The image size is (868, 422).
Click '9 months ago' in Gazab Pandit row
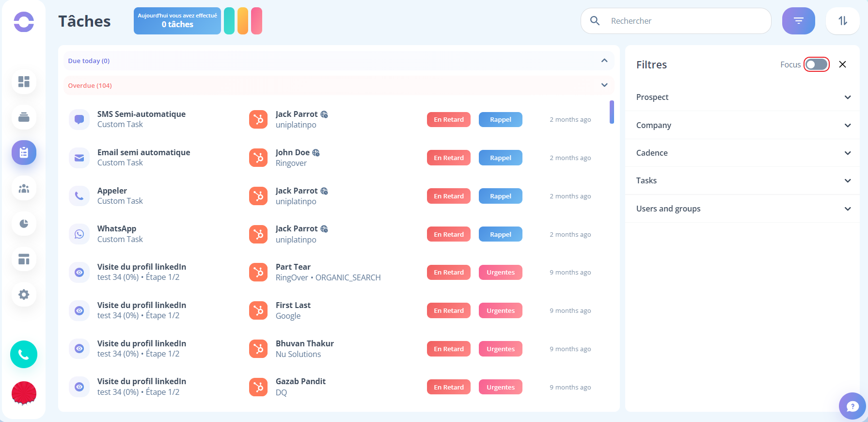pyautogui.click(x=570, y=387)
